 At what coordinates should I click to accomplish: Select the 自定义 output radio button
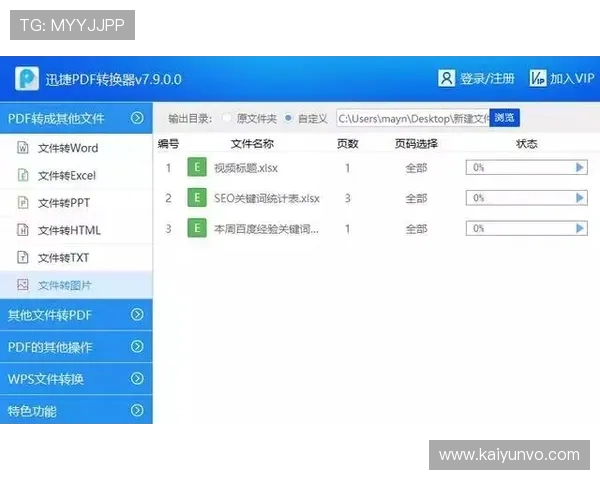click(288, 118)
